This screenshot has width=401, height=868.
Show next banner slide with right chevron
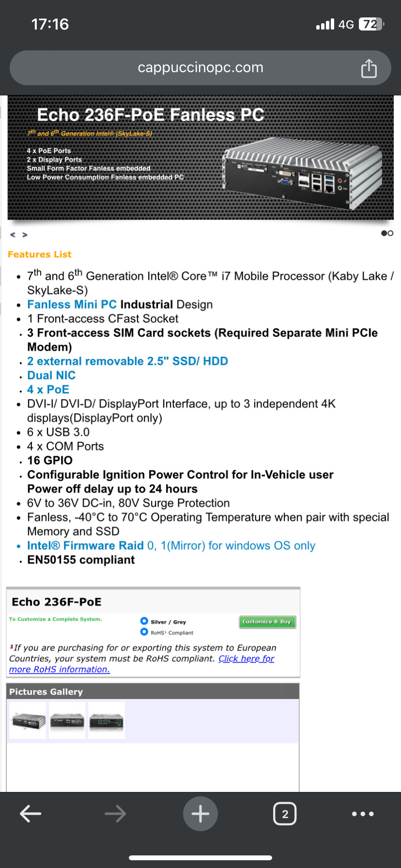point(25,235)
